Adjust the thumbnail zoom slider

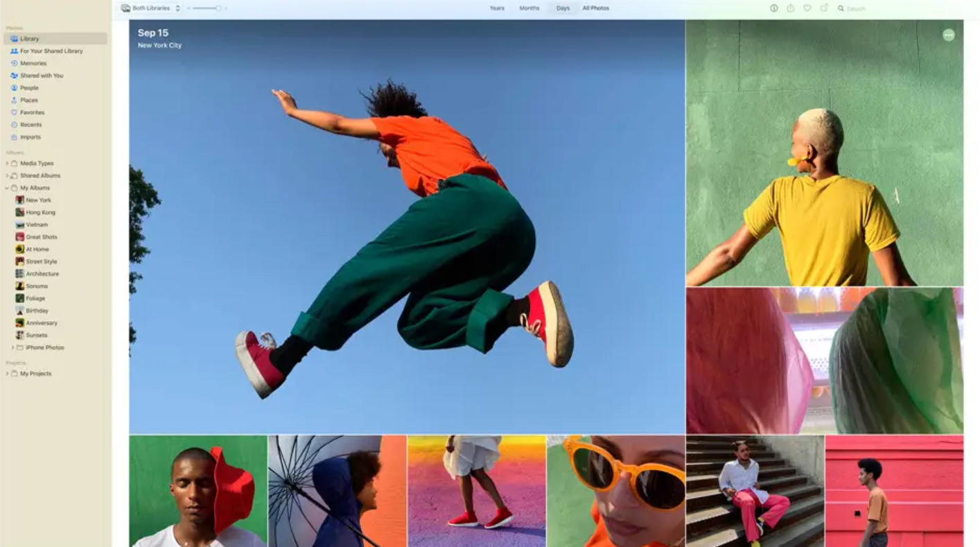coord(207,8)
